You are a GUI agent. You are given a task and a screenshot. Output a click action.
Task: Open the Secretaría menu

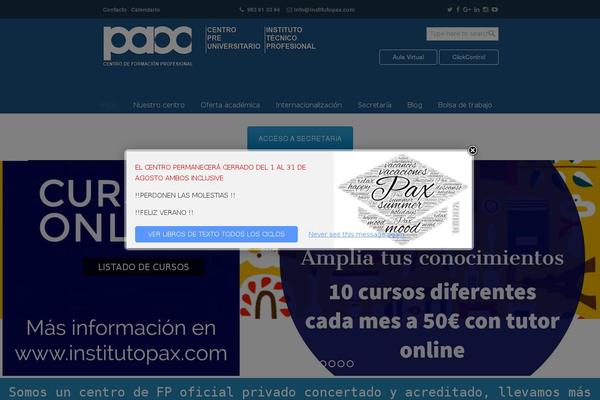374,105
